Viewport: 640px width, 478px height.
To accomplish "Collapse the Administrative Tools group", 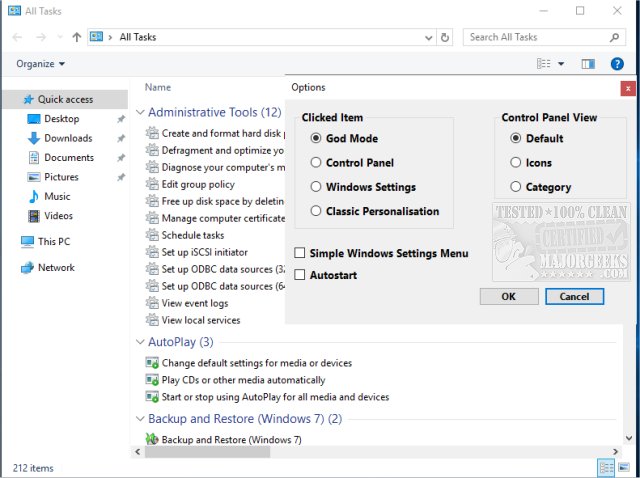I will coord(140,113).
